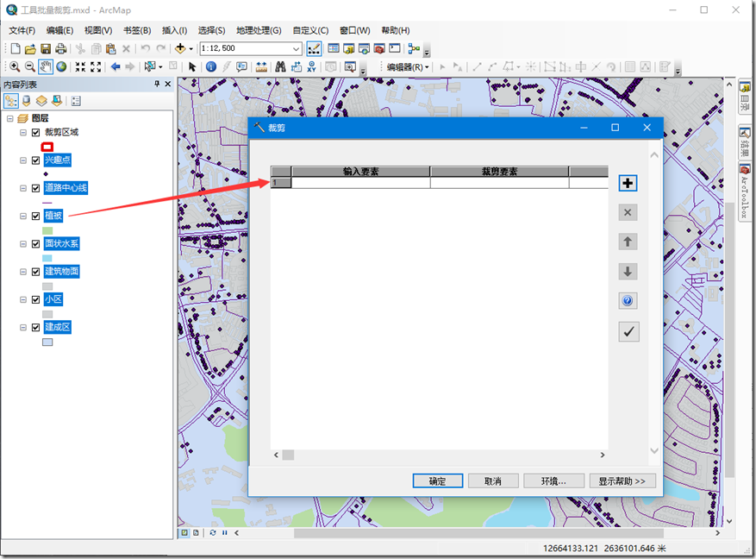This screenshot has width=756, height=559.
Task: Hide the 小区 layer
Action: coord(35,299)
